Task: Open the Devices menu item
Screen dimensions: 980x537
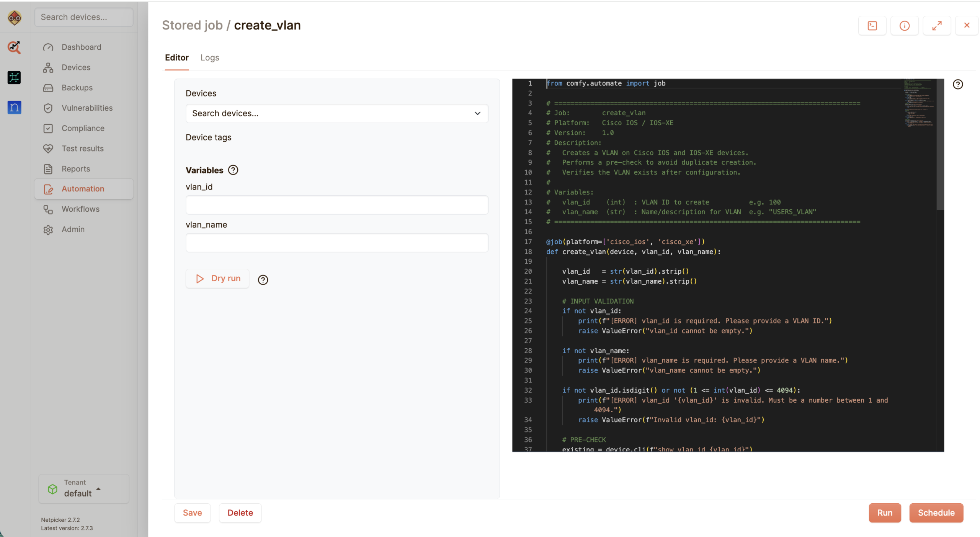Action: click(84, 68)
